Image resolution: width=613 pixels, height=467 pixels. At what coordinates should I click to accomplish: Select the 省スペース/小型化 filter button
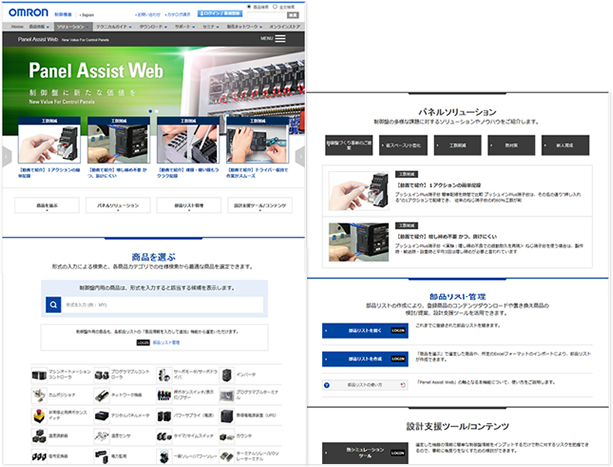(403, 145)
